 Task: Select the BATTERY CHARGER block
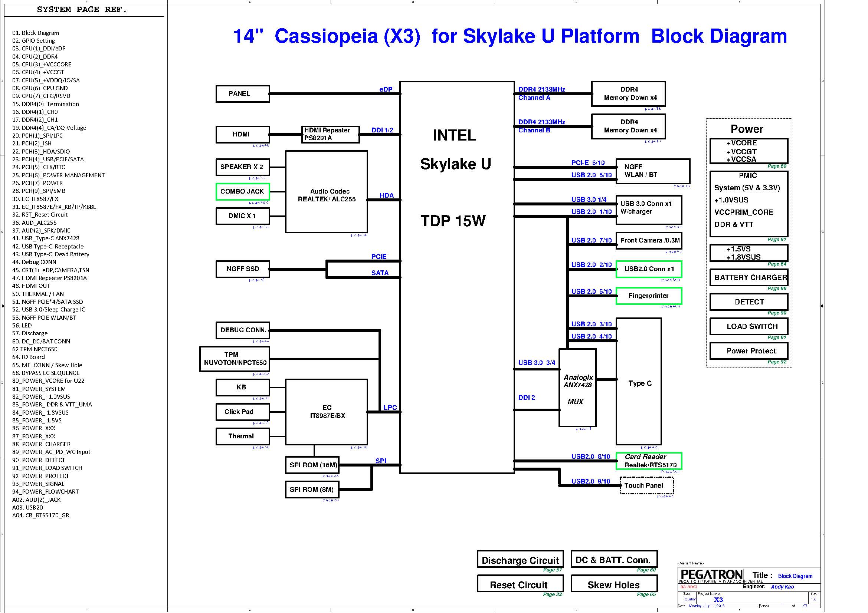749,278
